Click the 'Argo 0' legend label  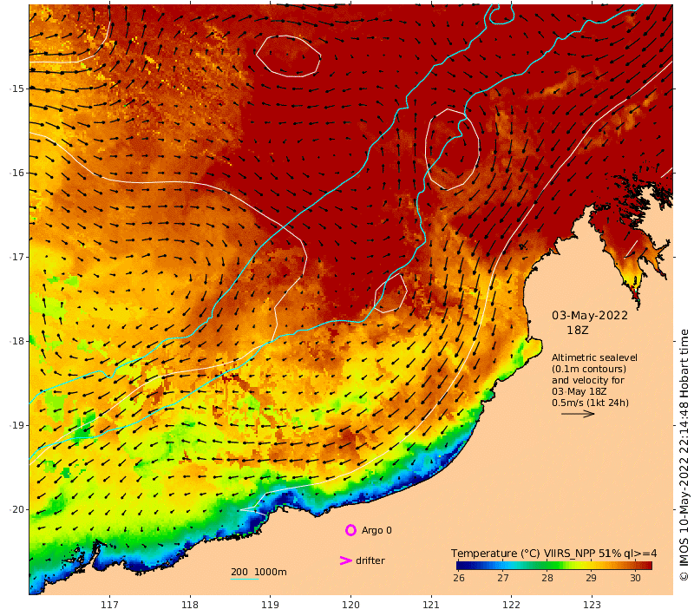(376, 530)
